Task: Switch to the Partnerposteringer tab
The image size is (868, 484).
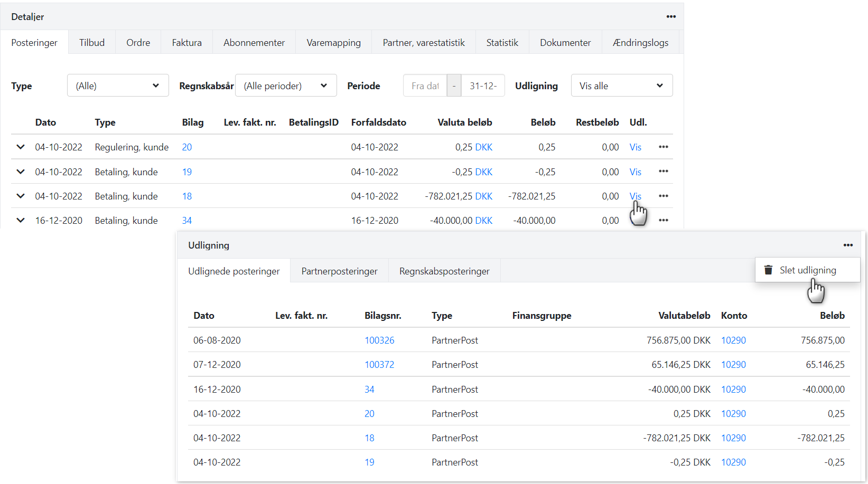Action: pyautogui.click(x=339, y=270)
